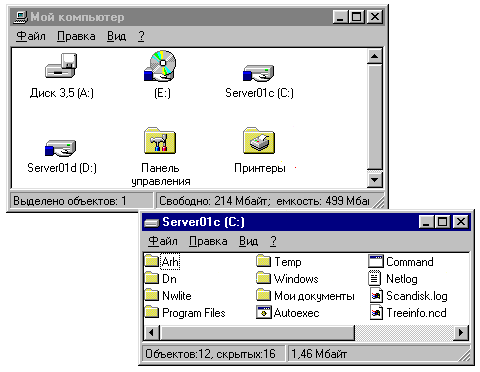Select the Dn folder icon
Image resolution: width=480 pixels, height=372 pixels.
(152, 278)
